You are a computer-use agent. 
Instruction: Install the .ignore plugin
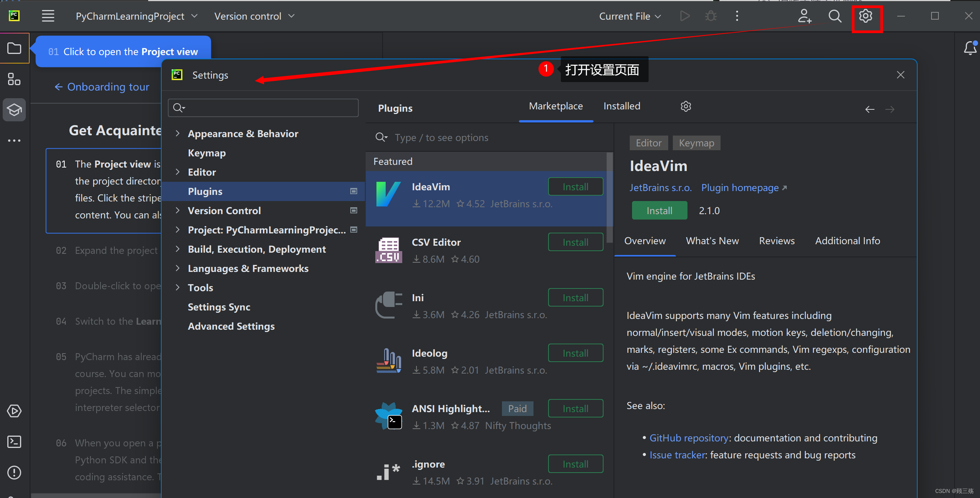pyautogui.click(x=575, y=464)
